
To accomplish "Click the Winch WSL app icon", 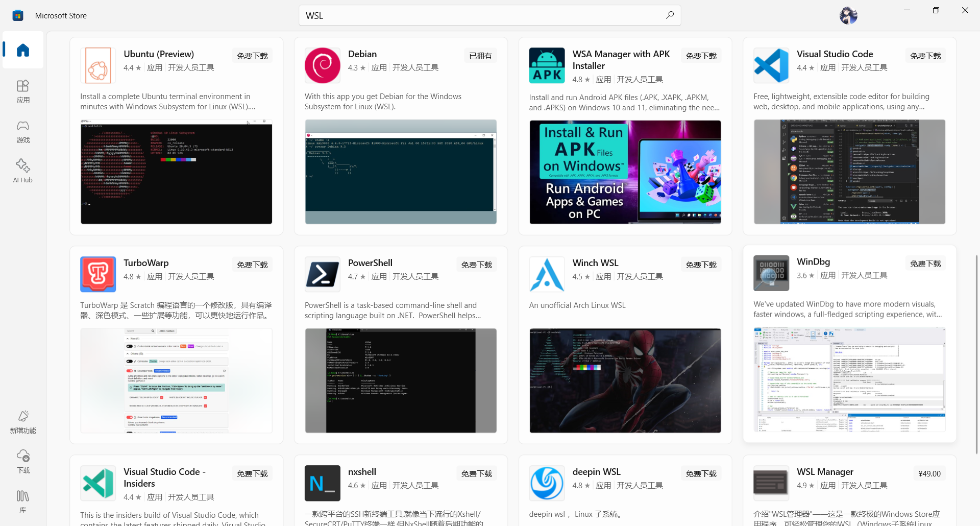I will click(x=547, y=274).
